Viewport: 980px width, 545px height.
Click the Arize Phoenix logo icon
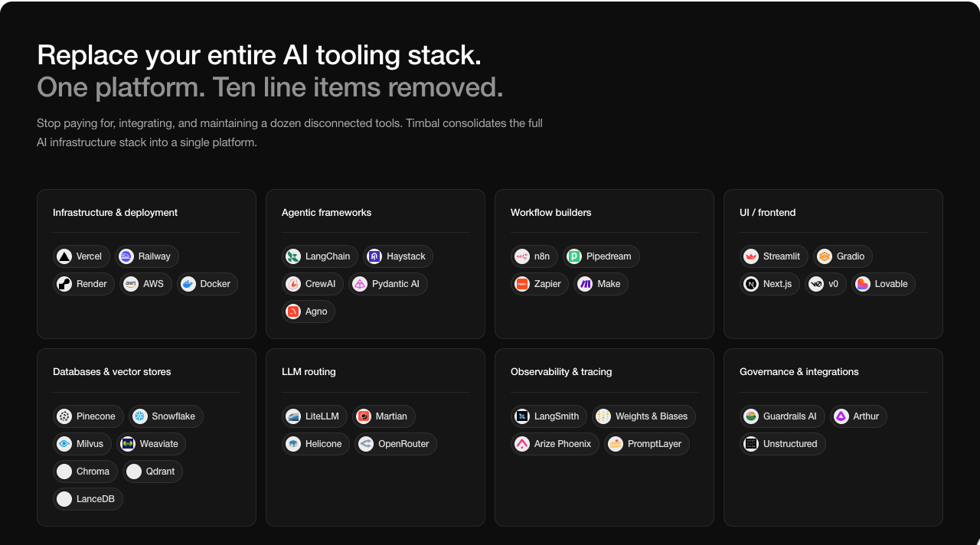522,444
